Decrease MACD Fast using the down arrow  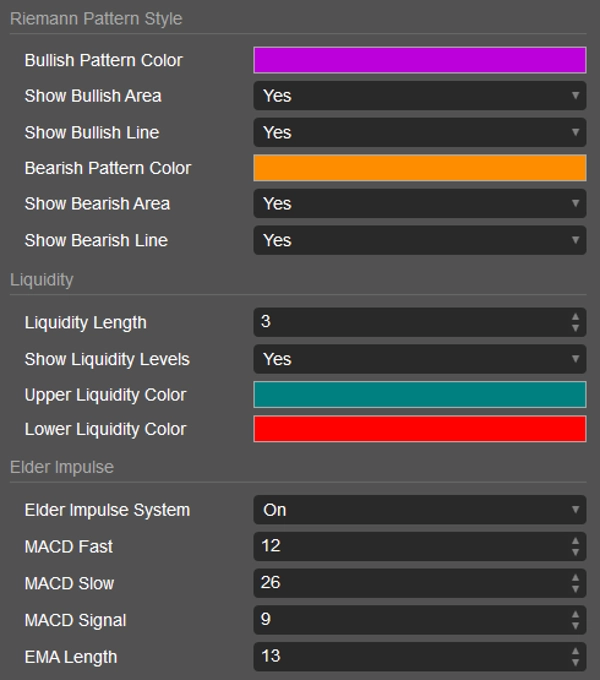pos(575,553)
